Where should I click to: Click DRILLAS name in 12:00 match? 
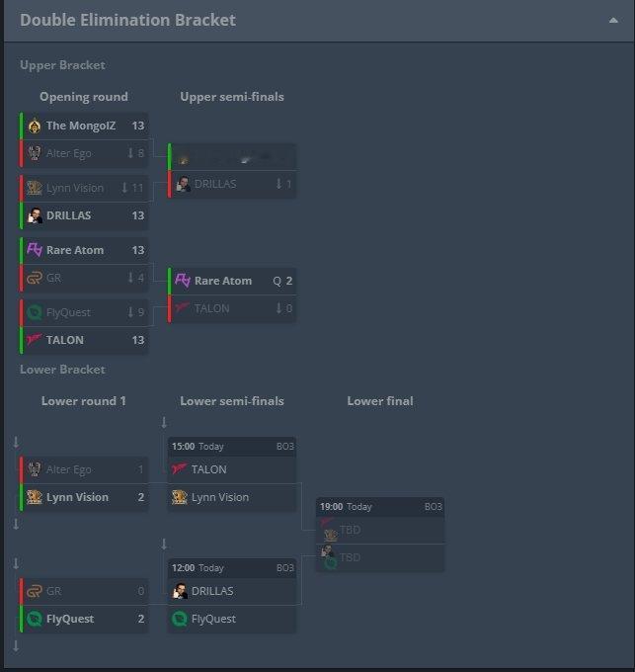point(212,591)
